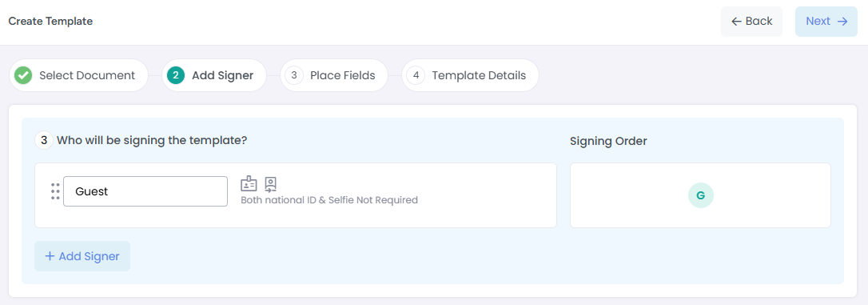Click the plus icon on Add Signer
Viewport: 868px width, 305px height.
pyautogui.click(x=50, y=256)
